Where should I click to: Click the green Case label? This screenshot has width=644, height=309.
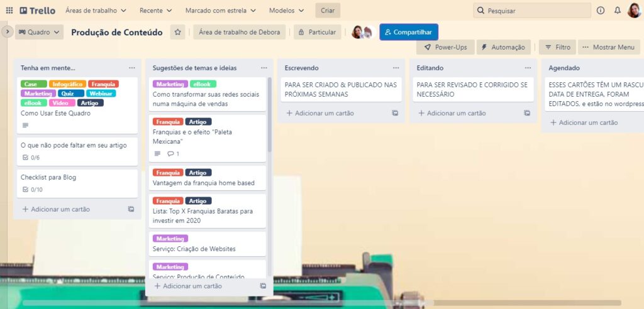pos(34,84)
